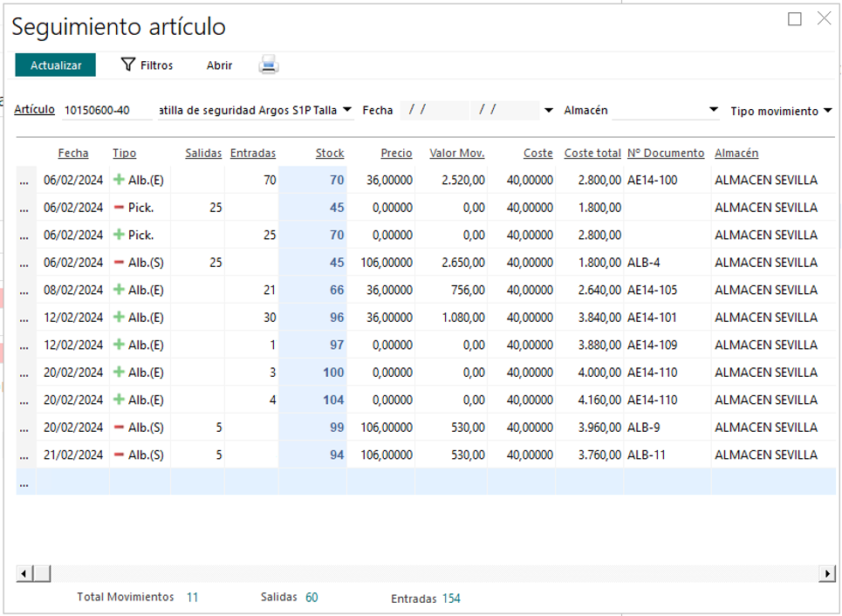Sort by the Nº Documento column header
This screenshot has height=616, width=842.
pos(665,153)
